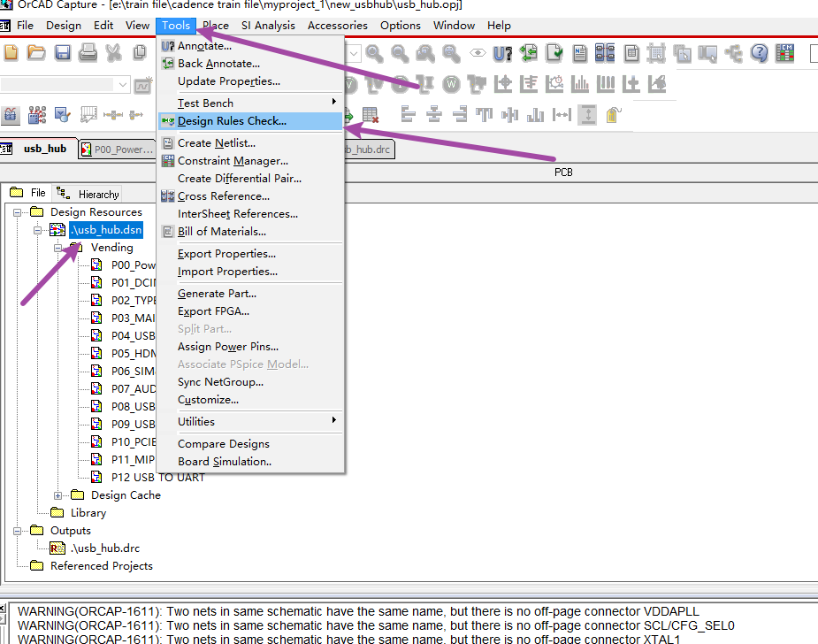Image resolution: width=818 pixels, height=644 pixels.
Task: Open the Edit menu
Action: [103, 26]
